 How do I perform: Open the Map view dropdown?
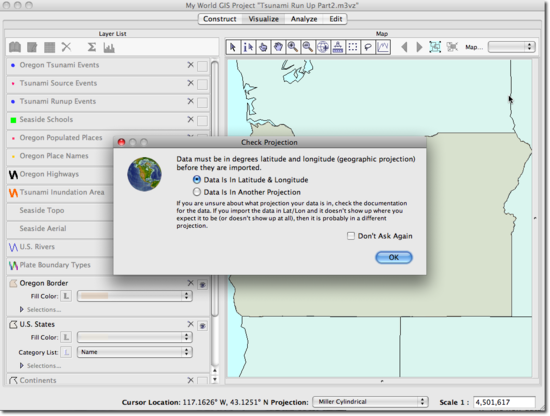tap(512, 47)
